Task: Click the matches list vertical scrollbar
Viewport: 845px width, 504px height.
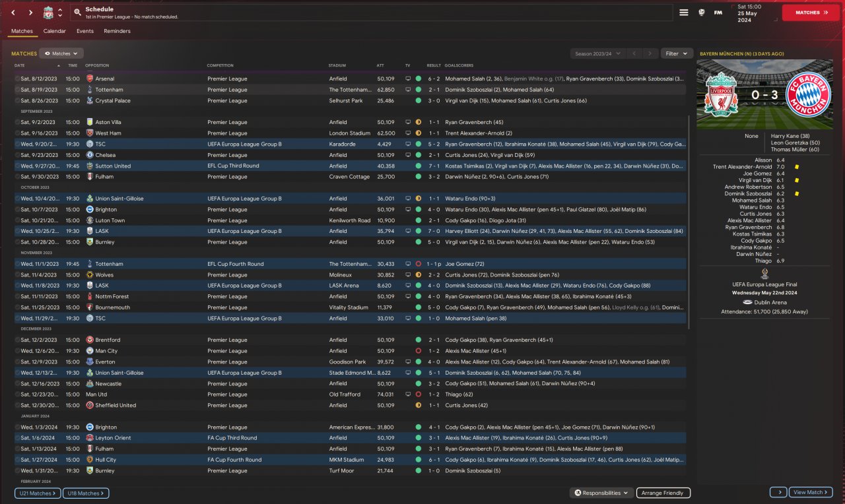Action: [x=689, y=223]
